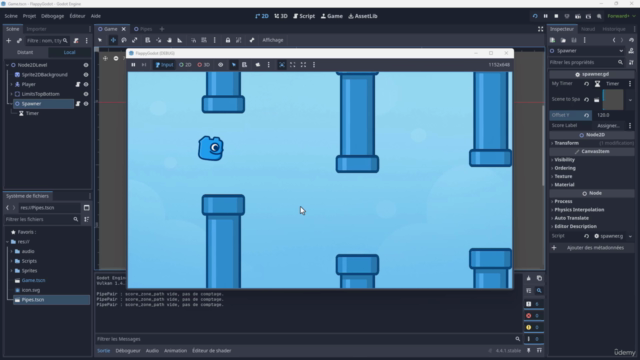Screen dimensions: 640x360
Task: Toggle selection visibility eye in game toolbar
Action: tap(220, 65)
